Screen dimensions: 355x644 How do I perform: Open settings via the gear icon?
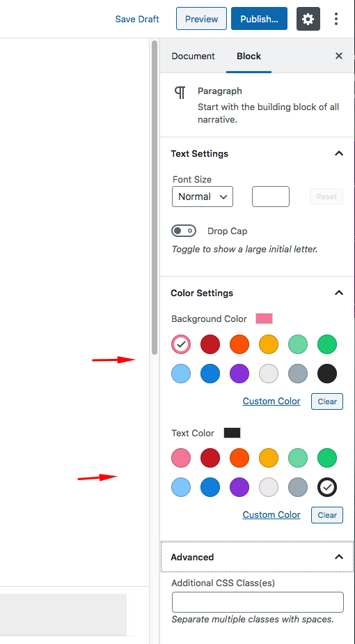tap(308, 19)
